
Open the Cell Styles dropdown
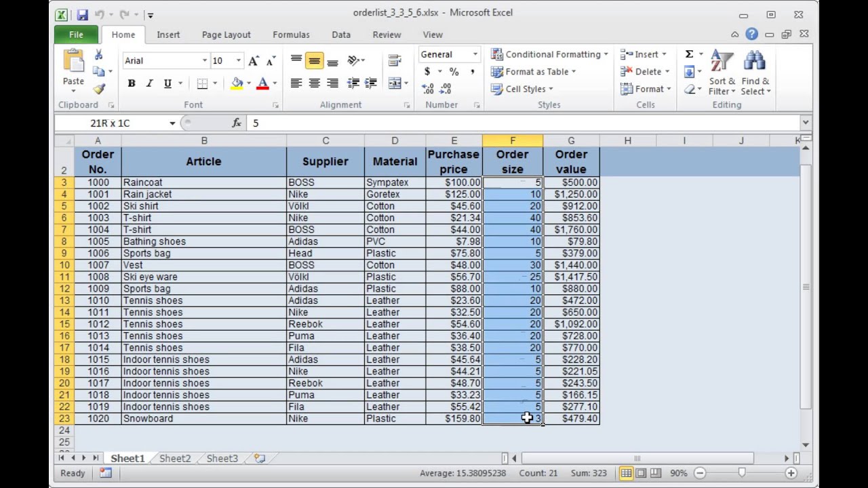point(521,89)
